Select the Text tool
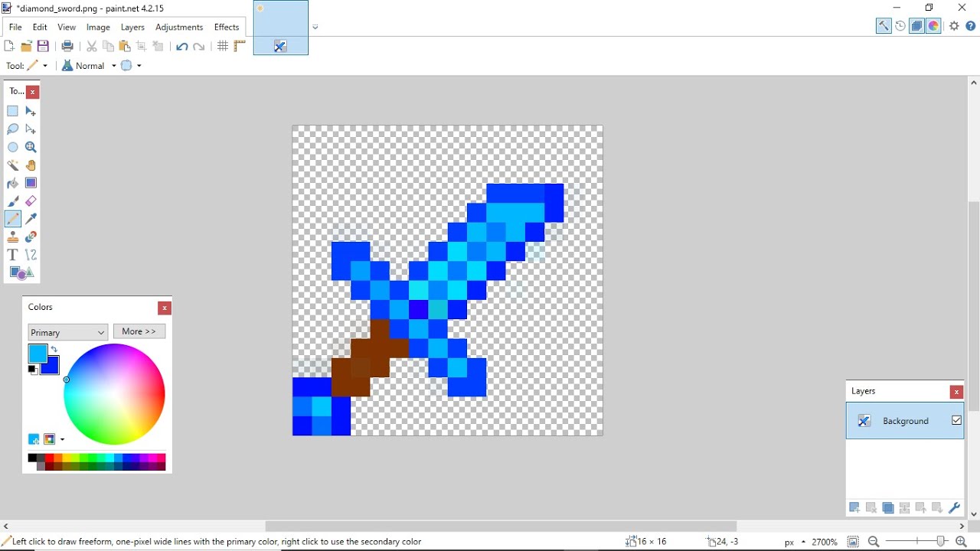980x551 pixels. (13, 256)
